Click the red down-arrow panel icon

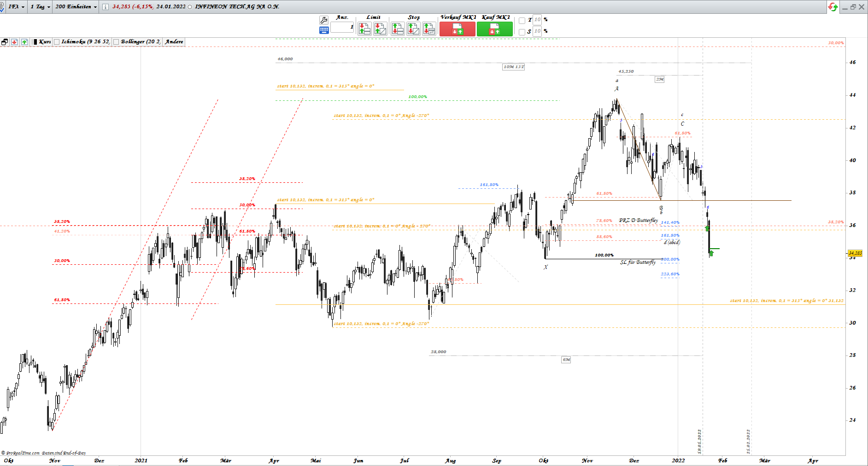(15, 42)
